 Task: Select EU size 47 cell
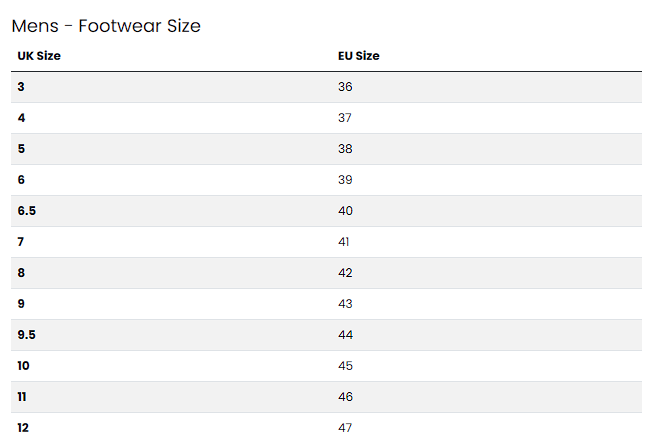345,428
